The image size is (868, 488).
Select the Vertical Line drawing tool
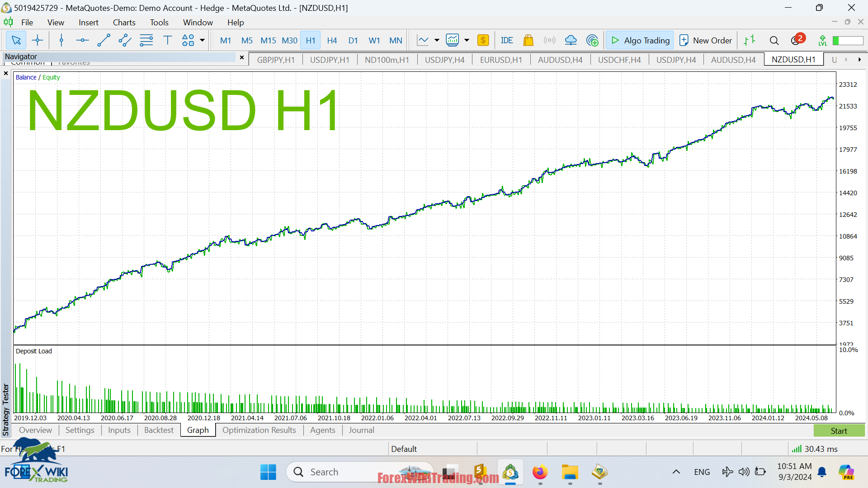click(61, 40)
